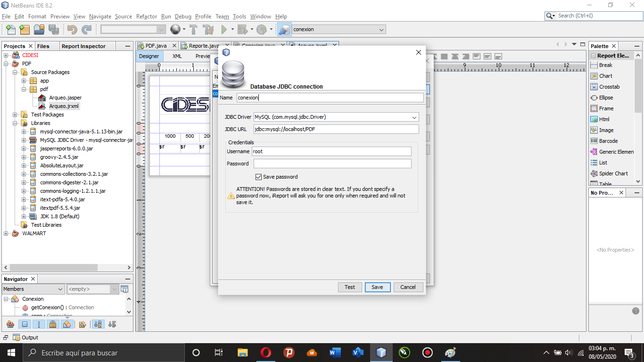Select the List palette element

(x=599, y=163)
